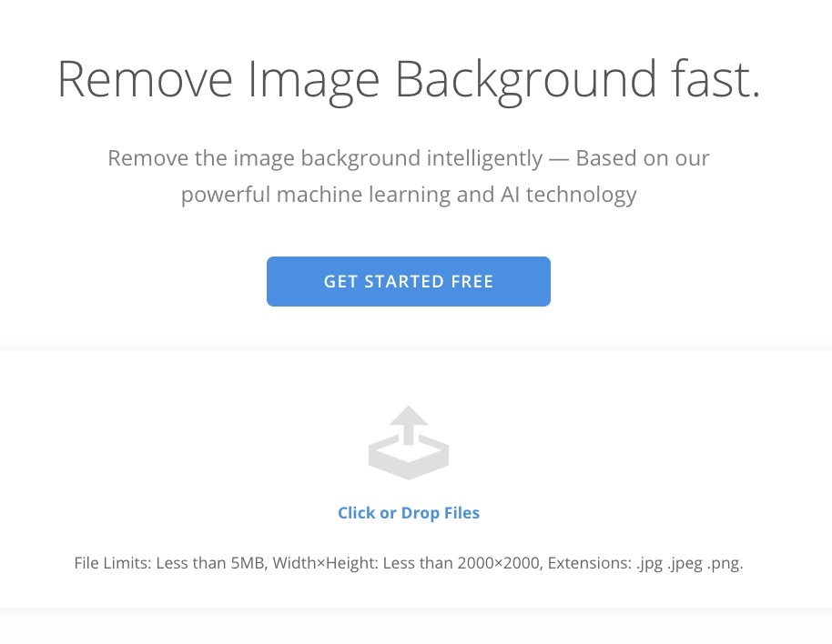The width and height of the screenshot is (832, 644).
Task: Click the AI technology text in subtitle
Action: pyautogui.click(x=568, y=195)
